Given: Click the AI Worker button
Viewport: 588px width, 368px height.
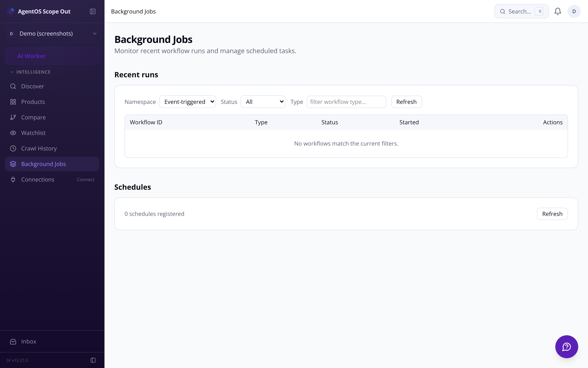Looking at the screenshot, I should click(52, 56).
